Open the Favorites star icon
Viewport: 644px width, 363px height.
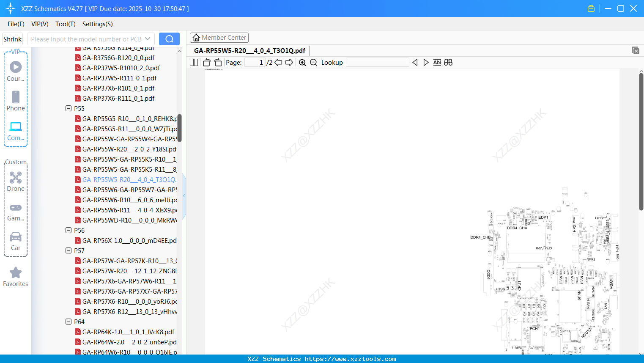(16, 272)
